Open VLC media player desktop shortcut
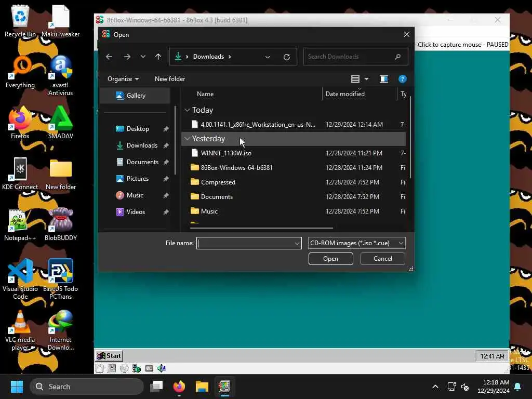 [20, 330]
